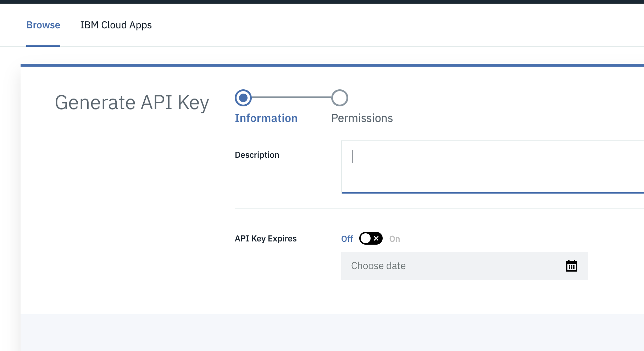Select the Off label for key expiry

click(347, 239)
